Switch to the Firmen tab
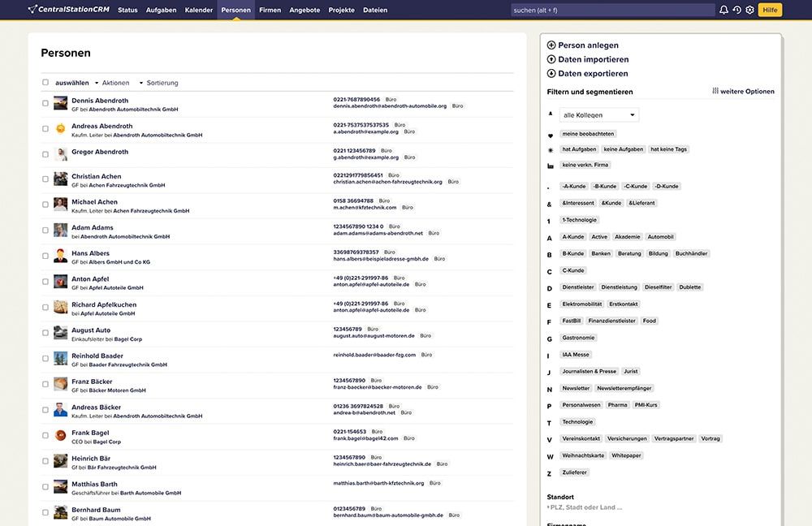This screenshot has width=812, height=526. [x=270, y=10]
